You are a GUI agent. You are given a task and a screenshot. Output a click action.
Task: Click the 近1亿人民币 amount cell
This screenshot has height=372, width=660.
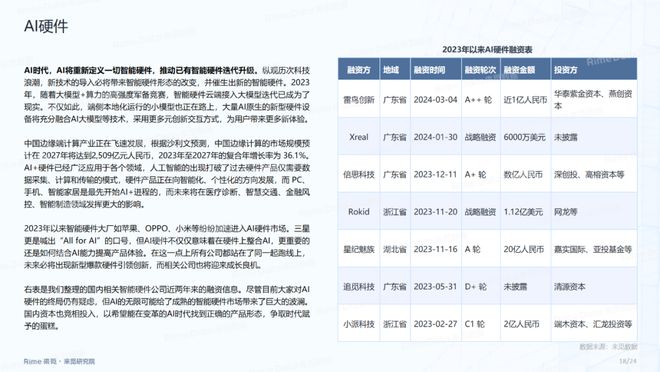point(525,100)
